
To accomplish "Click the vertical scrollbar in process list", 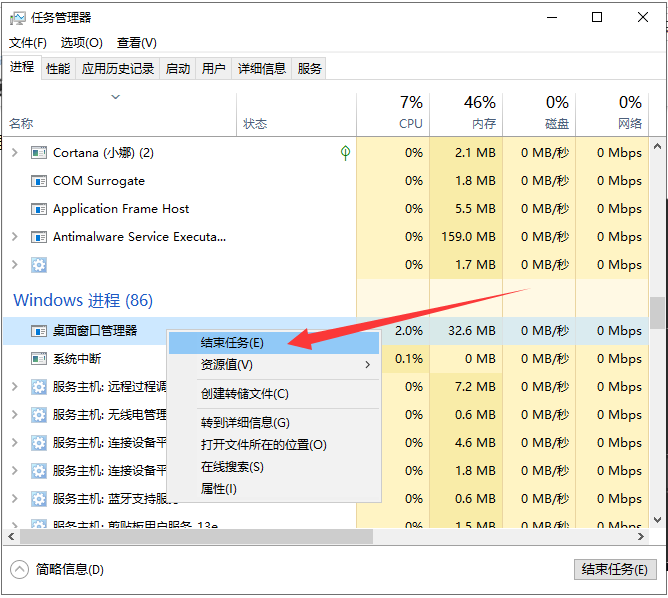I will pos(657,313).
